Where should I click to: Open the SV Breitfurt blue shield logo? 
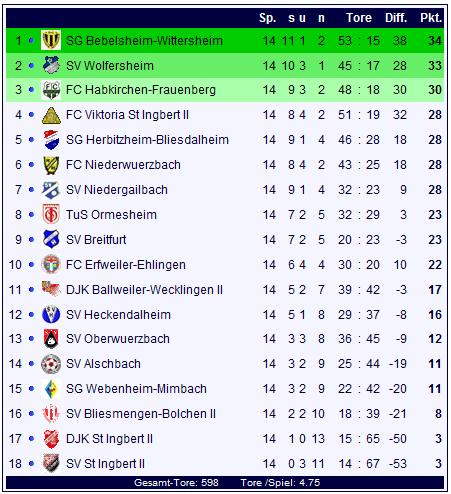point(51,239)
